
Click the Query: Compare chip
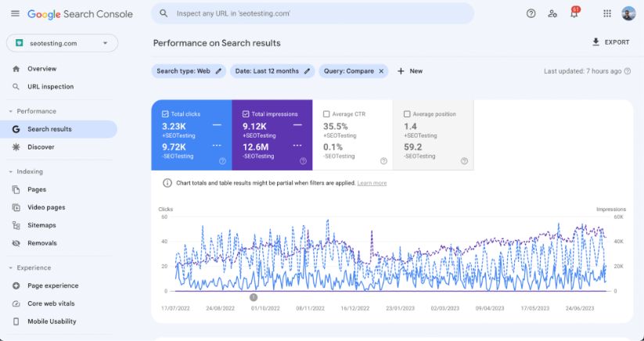353,71
